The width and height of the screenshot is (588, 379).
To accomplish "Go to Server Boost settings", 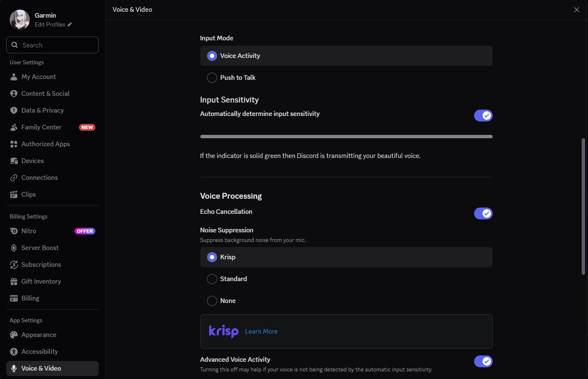I will pos(40,248).
